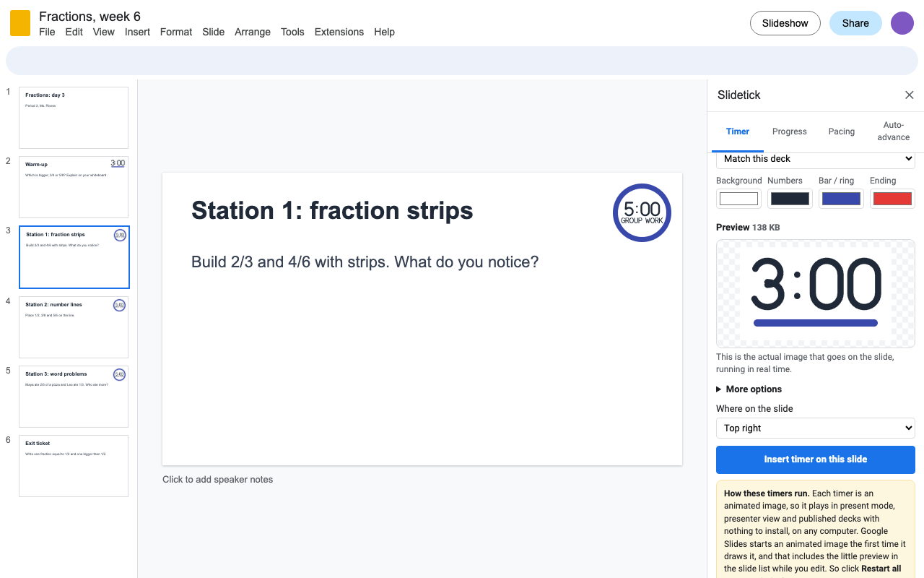Select slide 2 Warm-up thumbnail

[74, 187]
